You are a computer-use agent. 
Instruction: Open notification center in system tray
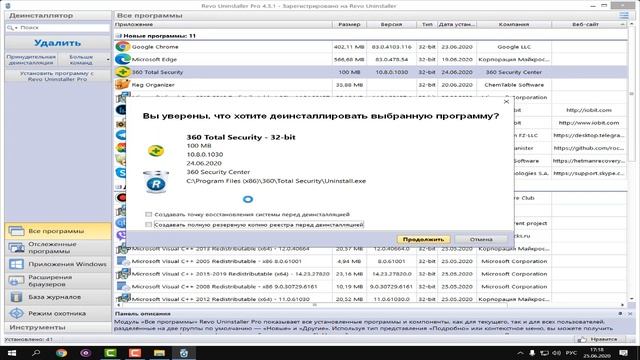pos(623,353)
